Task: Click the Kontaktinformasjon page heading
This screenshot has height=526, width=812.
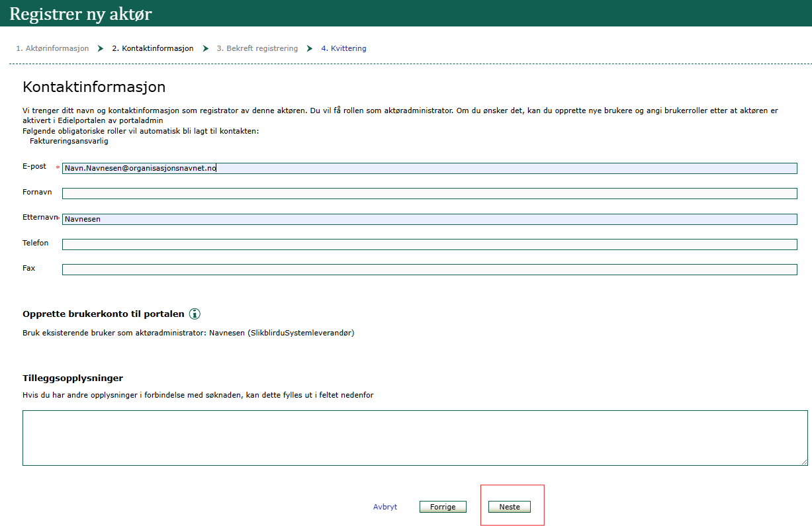Action: tap(94, 87)
